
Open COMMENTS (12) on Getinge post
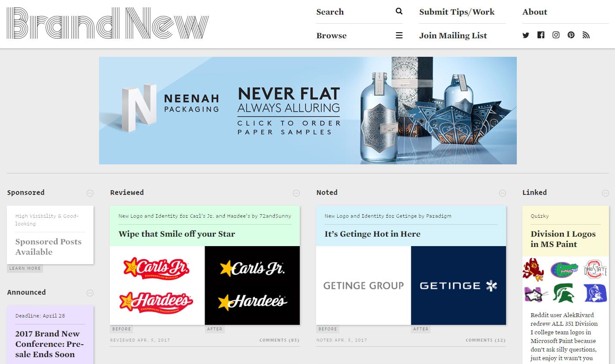pos(485,340)
